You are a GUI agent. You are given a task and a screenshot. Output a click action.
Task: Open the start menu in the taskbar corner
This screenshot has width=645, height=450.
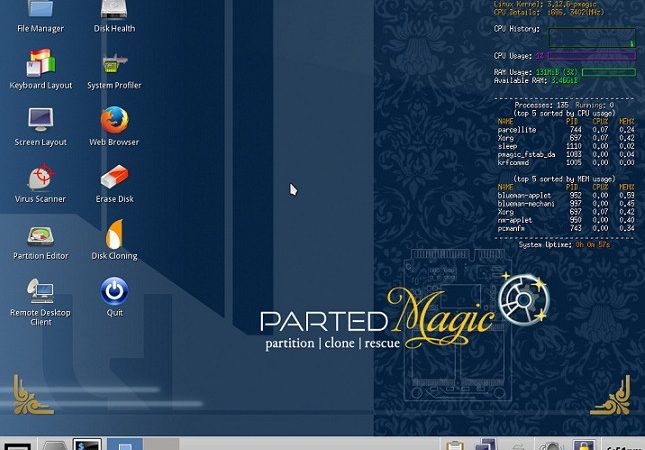click(x=17, y=445)
